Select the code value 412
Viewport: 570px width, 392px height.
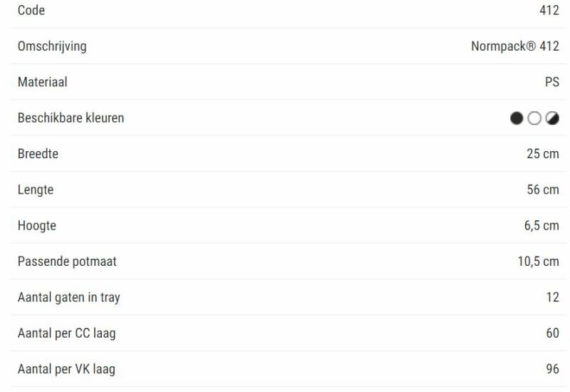click(549, 11)
